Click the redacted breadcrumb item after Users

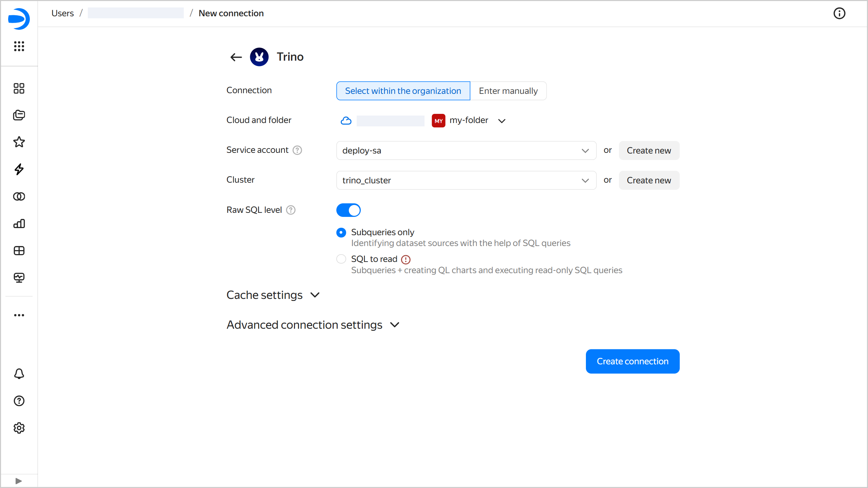click(136, 13)
